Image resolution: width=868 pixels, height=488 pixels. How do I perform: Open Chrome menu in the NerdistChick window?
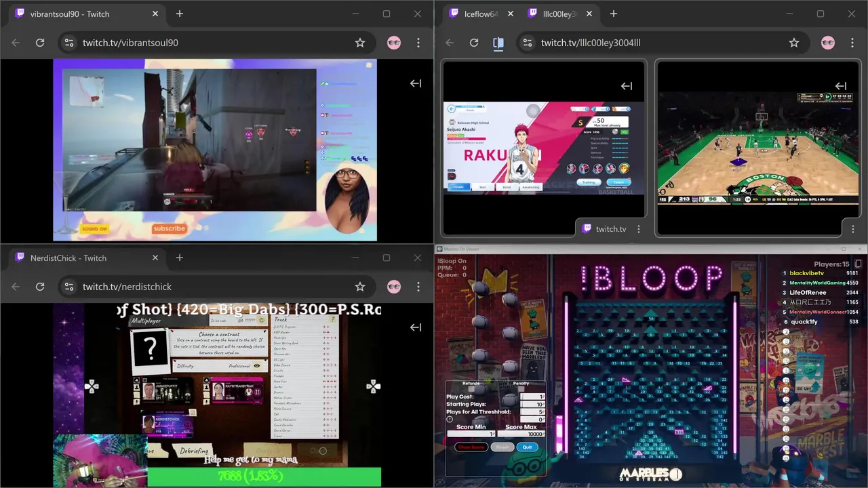pyautogui.click(x=418, y=287)
